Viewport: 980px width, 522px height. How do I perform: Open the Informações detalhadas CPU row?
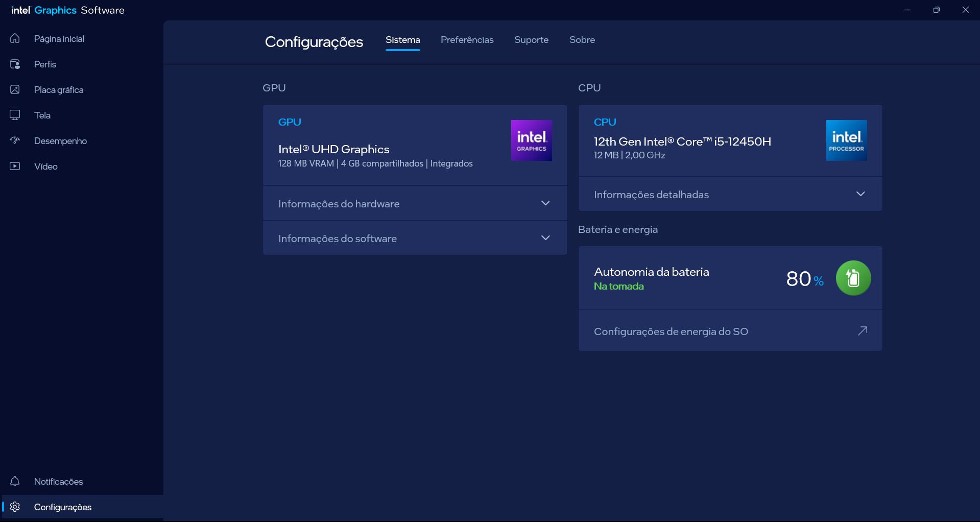coord(730,194)
